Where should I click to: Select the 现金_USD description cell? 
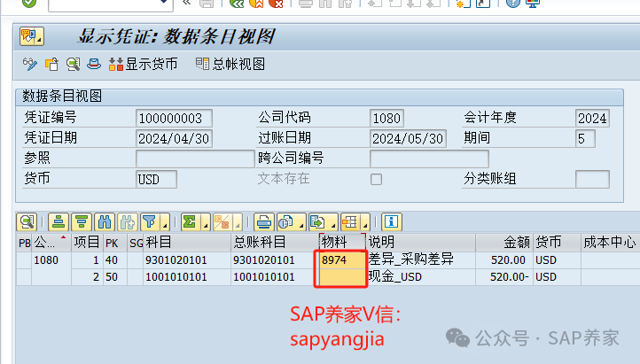[x=421, y=277]
